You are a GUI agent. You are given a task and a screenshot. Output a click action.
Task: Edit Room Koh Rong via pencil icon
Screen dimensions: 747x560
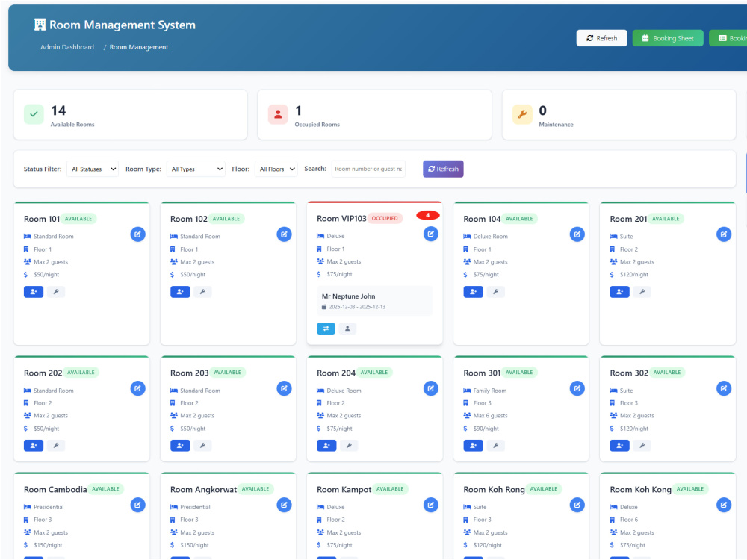(577, 505)
